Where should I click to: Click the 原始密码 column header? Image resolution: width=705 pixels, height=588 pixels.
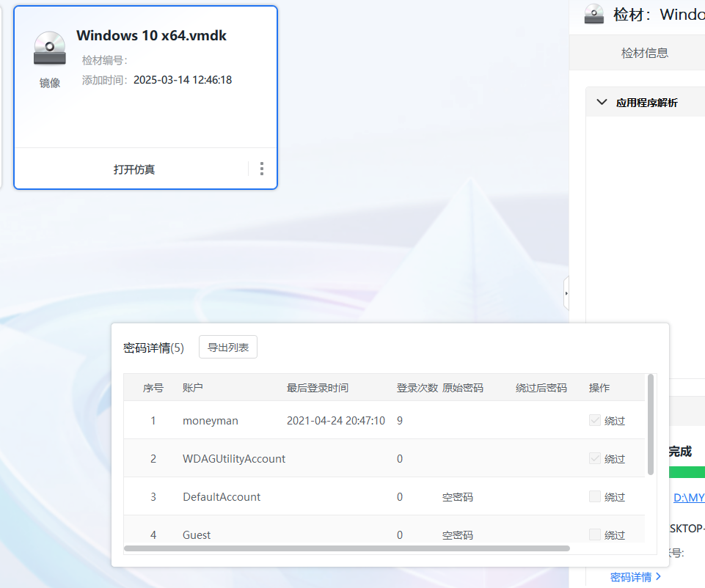click(x=463, y=388)
